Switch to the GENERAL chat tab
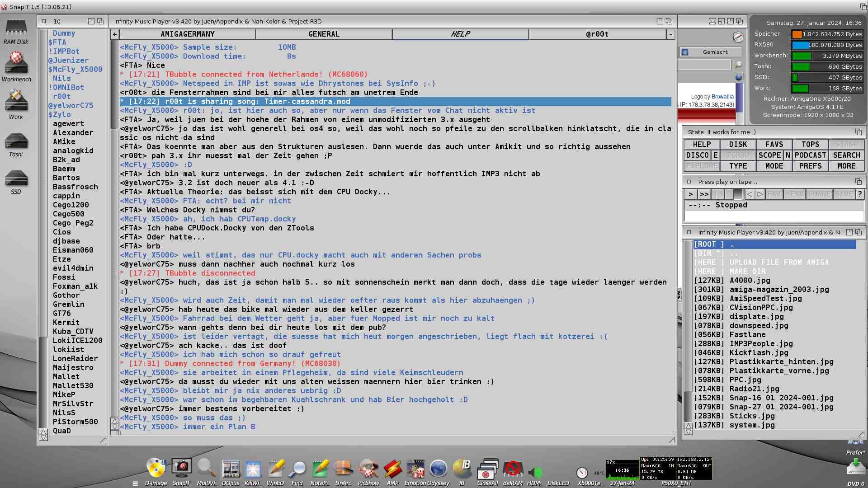The width and height of the screenshot is (868, 488). click(x=324, y=34)
